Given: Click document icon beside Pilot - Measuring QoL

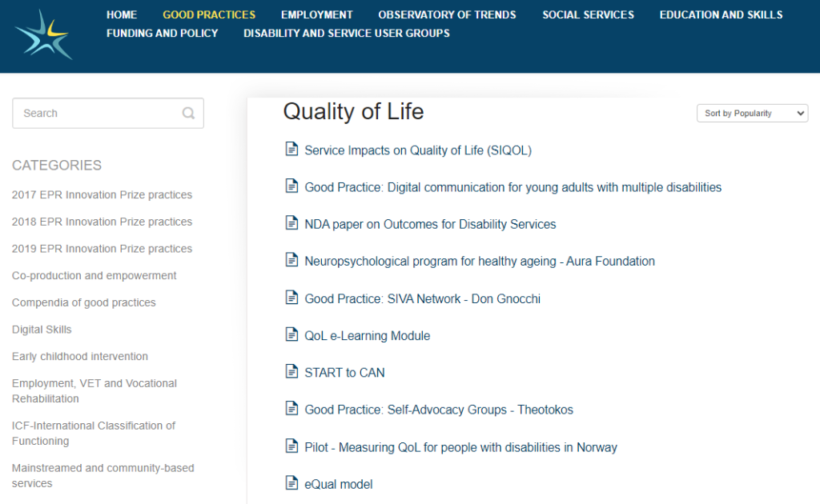Looking at the screenshot, I should [x=291, y=446].
